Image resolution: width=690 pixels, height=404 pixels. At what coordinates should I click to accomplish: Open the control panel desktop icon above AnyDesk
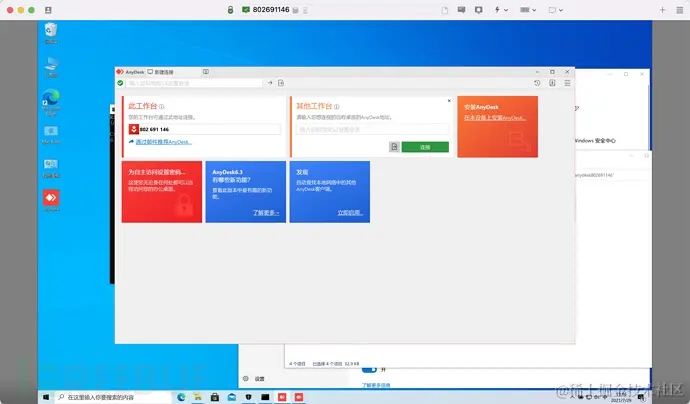click(x=51, y=168)
